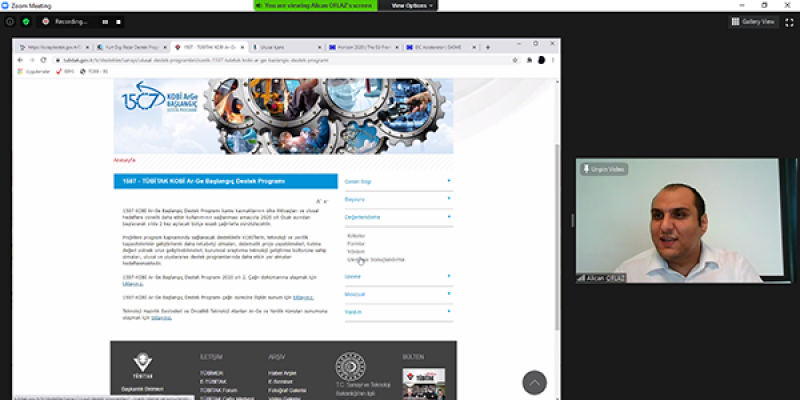Click the font size A A control
The image size is (800, 400).
321,202
